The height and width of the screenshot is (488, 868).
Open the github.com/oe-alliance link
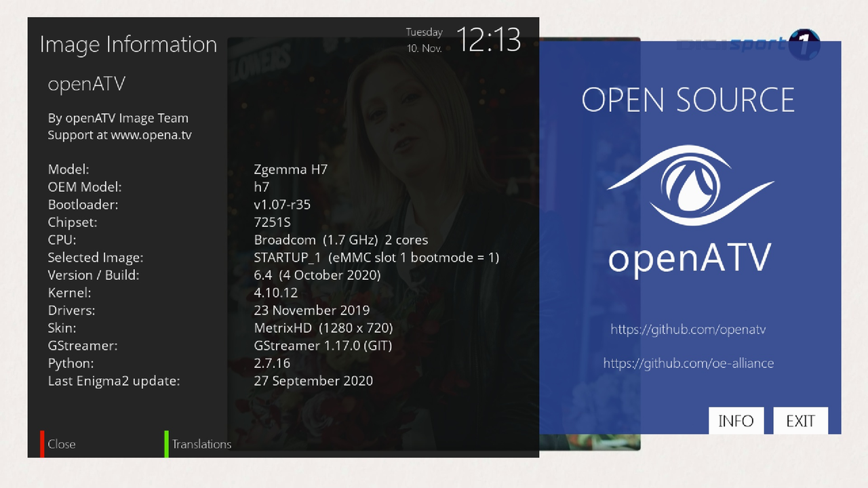[x=688, y=363]
